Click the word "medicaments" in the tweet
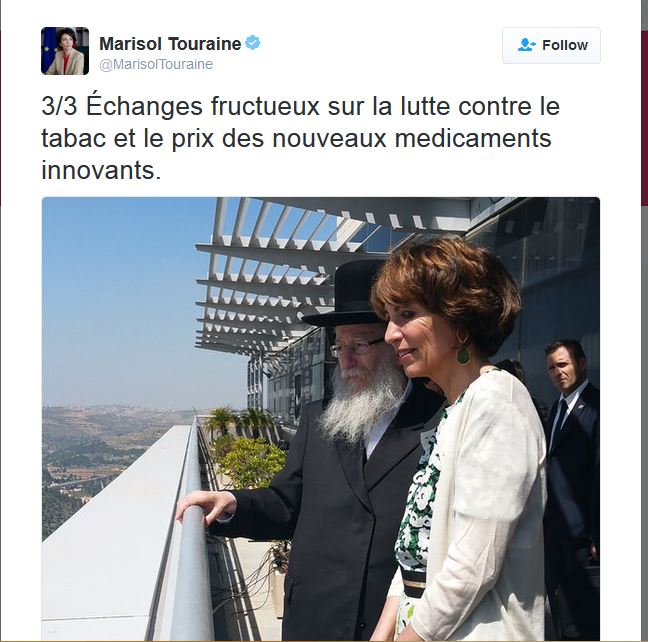 [x=473, y=138]
